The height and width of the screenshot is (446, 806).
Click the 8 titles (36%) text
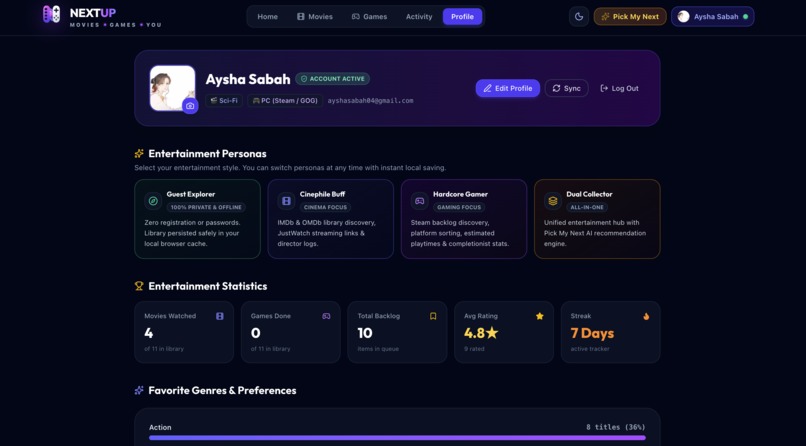pyautogui.click(x=615, y=427)
